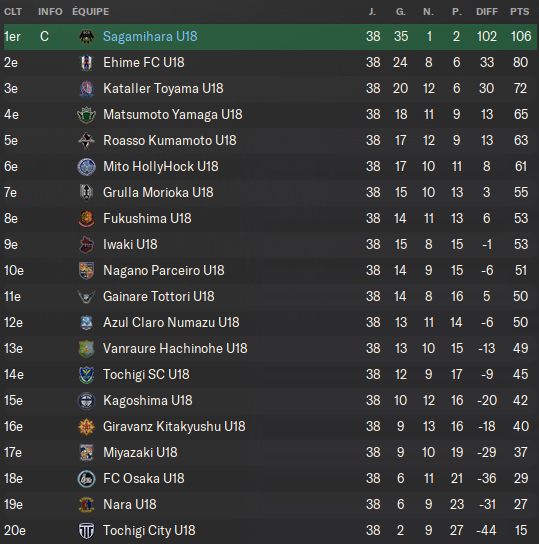Click the Matsumoto Yamaga U18 green crest
Viewport: 539px width, 544px height.
click(x=86, y=114)
